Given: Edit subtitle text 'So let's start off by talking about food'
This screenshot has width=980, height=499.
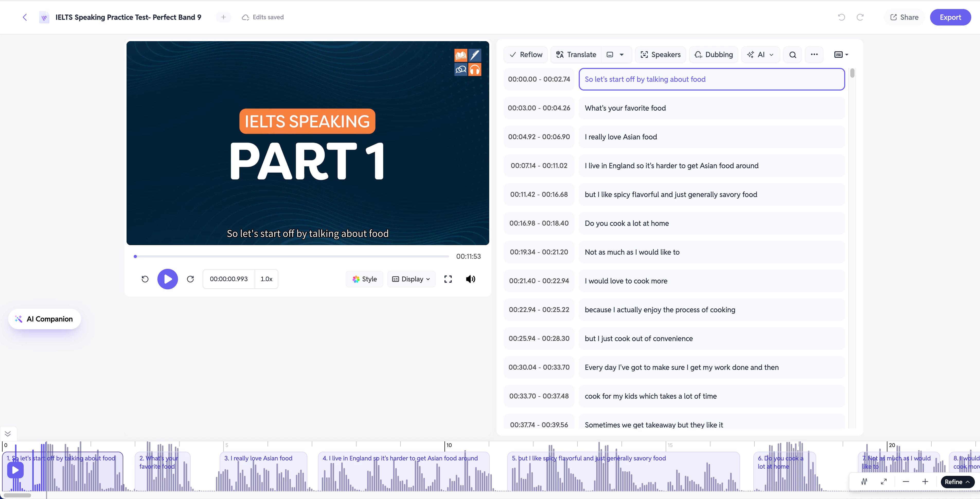Looking at the screenshot, I should tap(711, 79).
